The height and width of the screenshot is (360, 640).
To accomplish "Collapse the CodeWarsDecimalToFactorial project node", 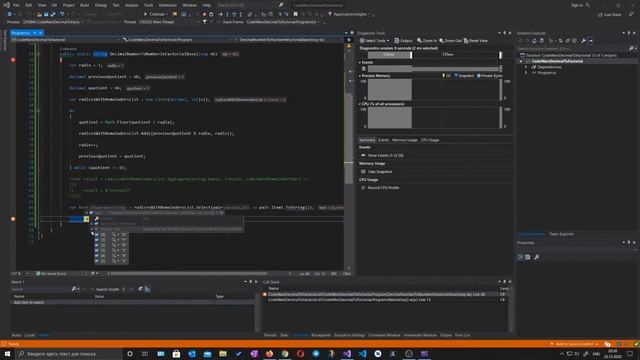I will tap(521, 61).
